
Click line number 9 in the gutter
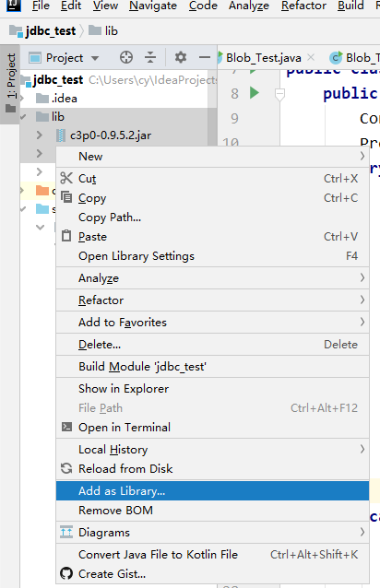[x=234, y=118]
